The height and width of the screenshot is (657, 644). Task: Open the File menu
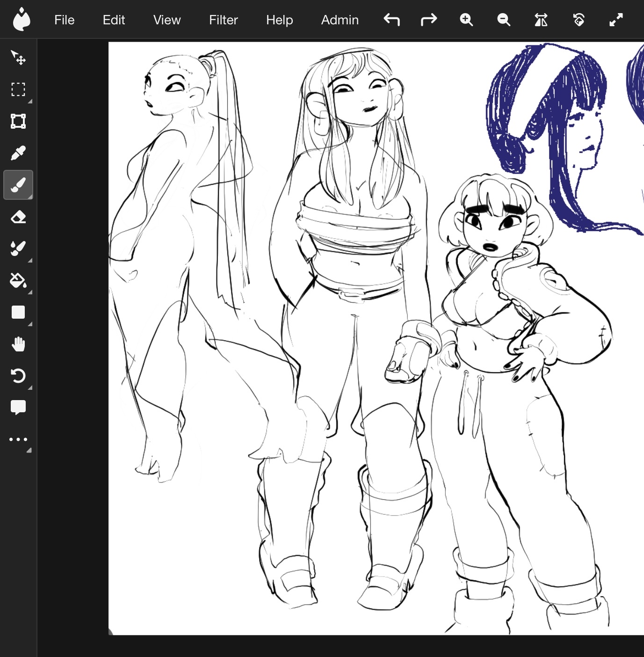pyautogui.click(x=64, y=20)
